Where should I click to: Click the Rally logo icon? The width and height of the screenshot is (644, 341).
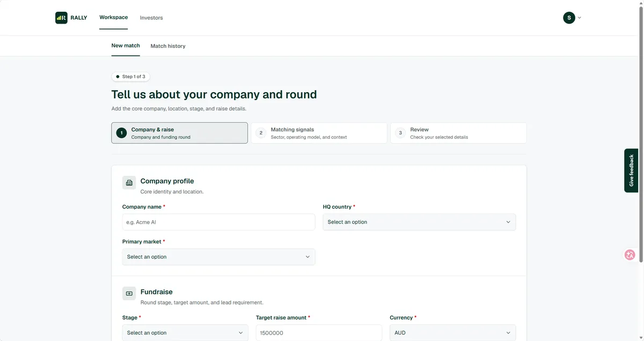(x=61, y=18)
